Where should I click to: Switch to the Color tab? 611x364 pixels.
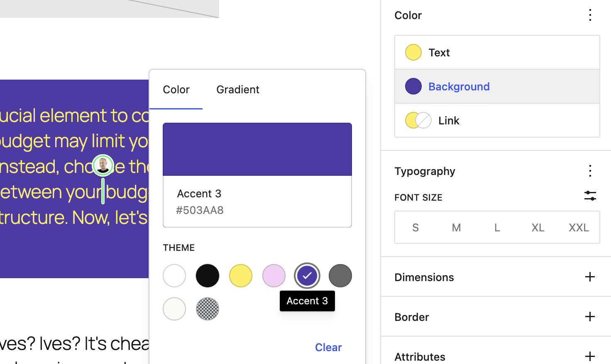tap(176, 90)
